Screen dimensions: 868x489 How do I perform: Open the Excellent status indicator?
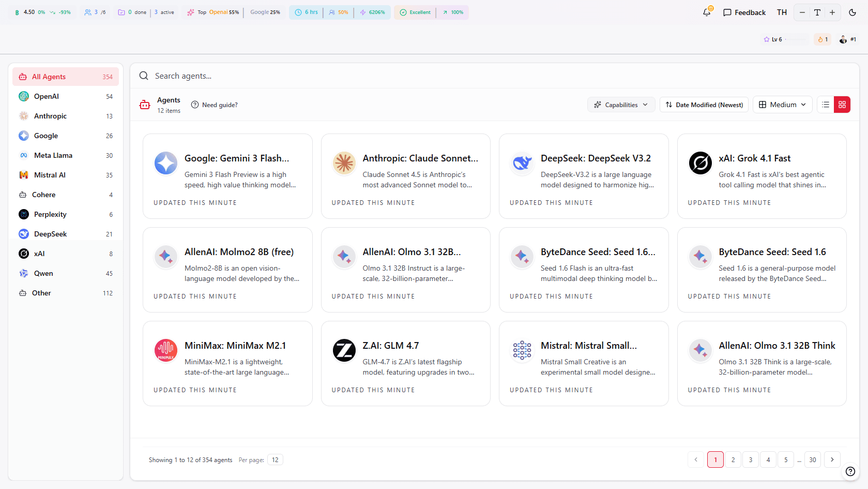pos(415,12)
